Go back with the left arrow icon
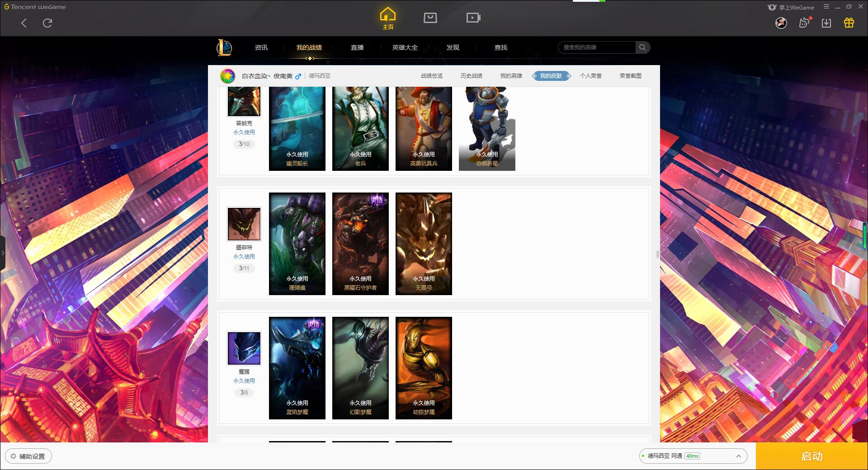The width and height of the screenshot is (868, 470). [24, 23]
